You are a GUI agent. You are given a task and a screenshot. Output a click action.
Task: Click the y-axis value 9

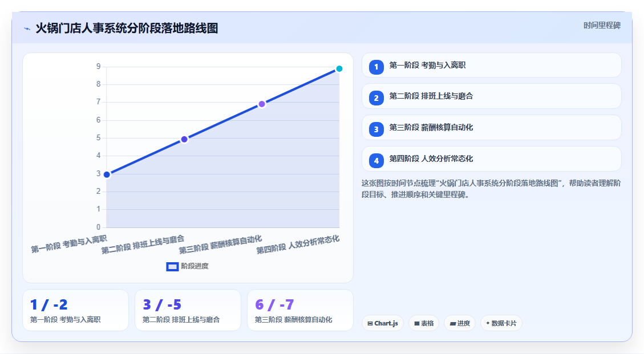(x=99, y=67)
